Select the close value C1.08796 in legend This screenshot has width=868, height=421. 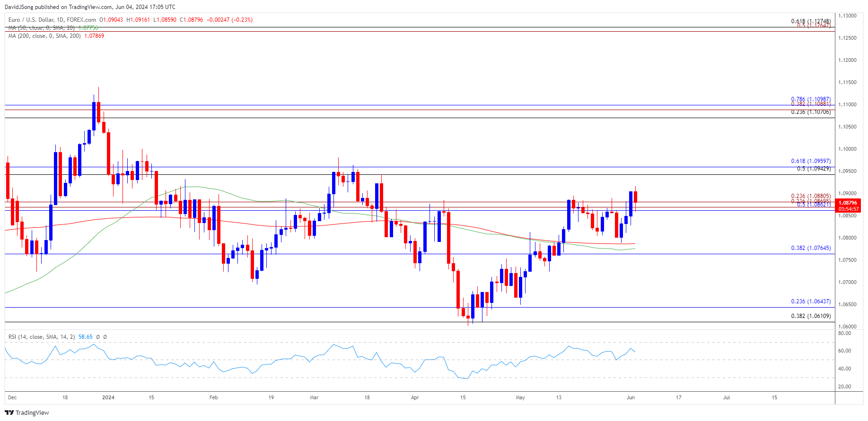(191, 20)
